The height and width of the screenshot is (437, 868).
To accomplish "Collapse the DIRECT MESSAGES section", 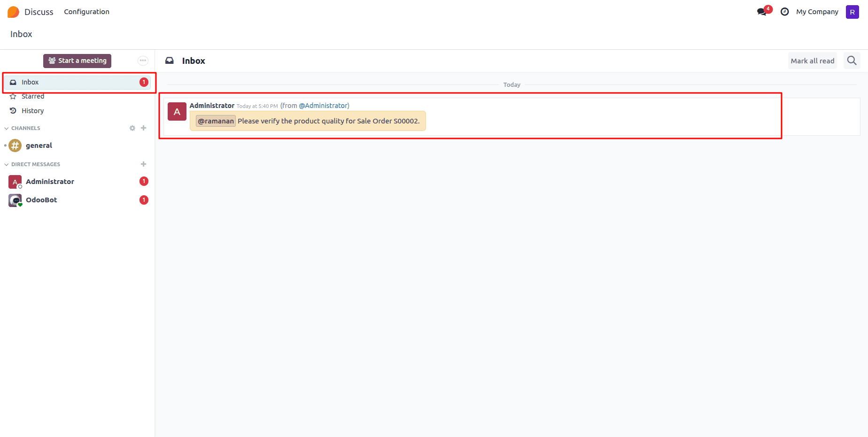I will (6, 164).
